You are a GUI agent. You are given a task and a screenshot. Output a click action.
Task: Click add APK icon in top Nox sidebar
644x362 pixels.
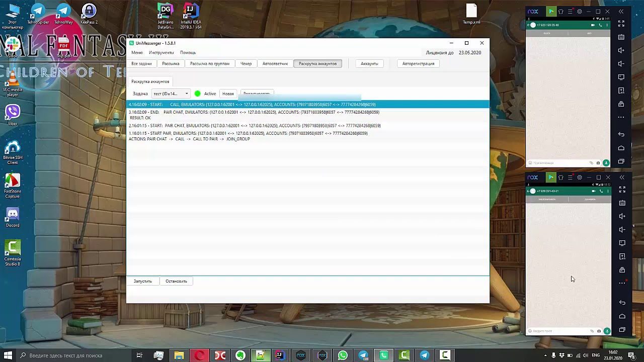621,90
